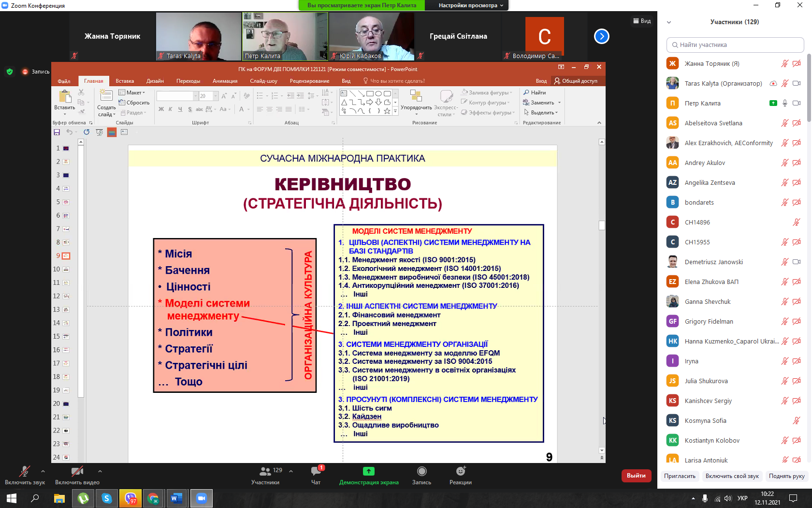Toggle muted mic icon for Жанна Торяник

pos(785,63)
